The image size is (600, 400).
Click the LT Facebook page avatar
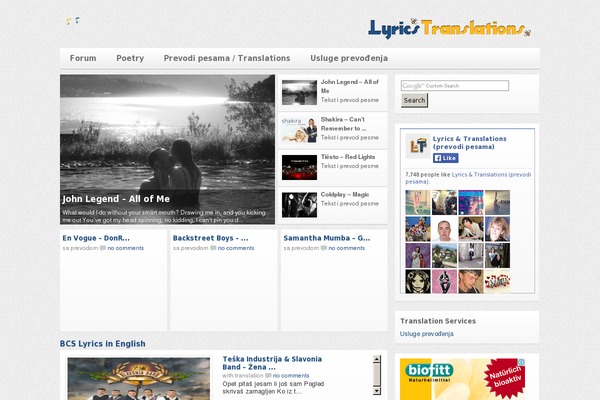417,146
